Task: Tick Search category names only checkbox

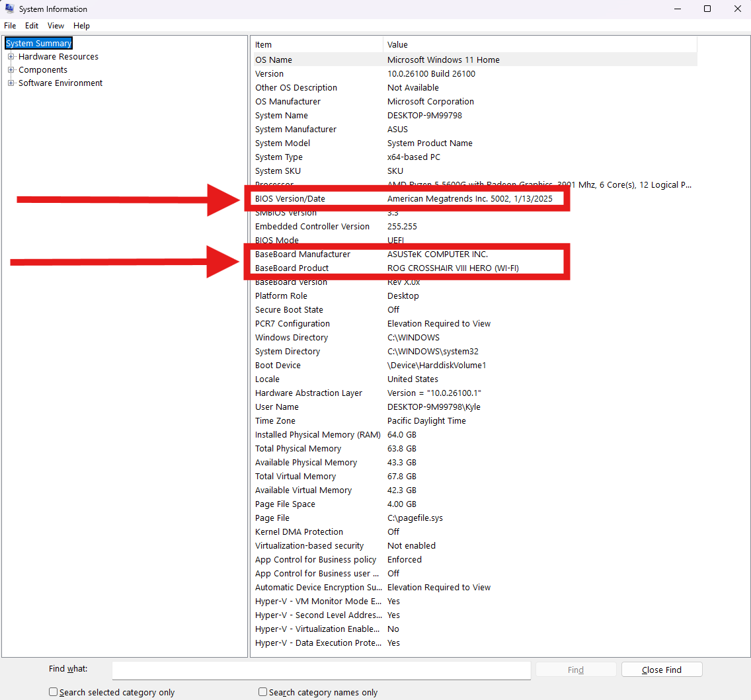Action: [x=262, y=692]
